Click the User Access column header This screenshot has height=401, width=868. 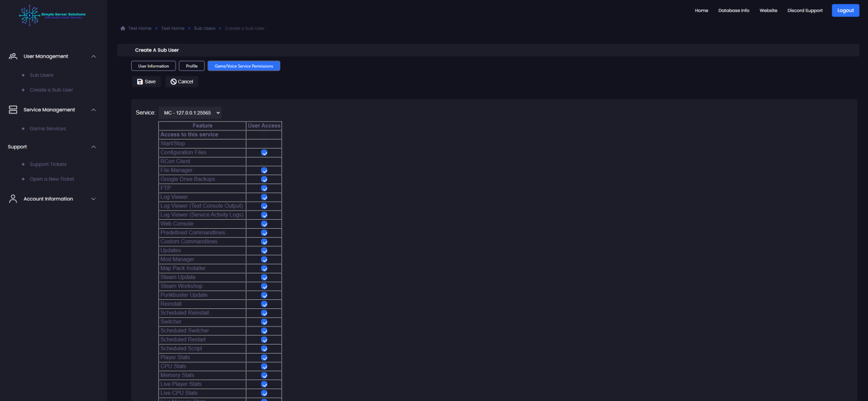coord(264,126)
